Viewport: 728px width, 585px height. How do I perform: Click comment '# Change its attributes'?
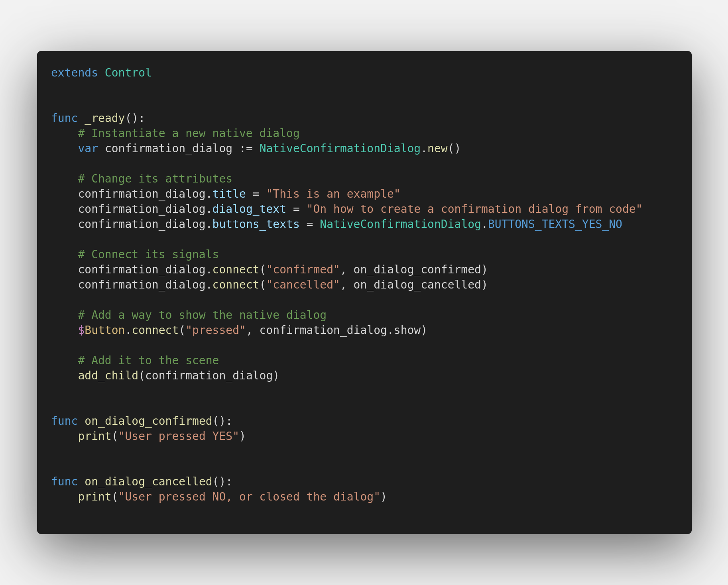click(x=155, y=179)
